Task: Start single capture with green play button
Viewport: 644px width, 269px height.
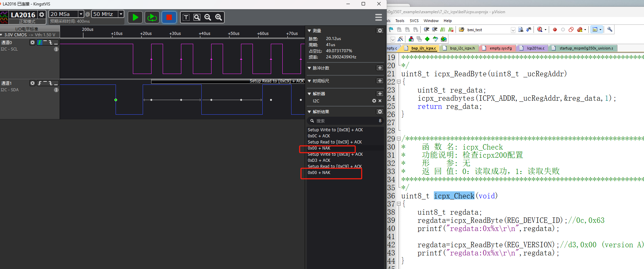Action: point(135,17)
